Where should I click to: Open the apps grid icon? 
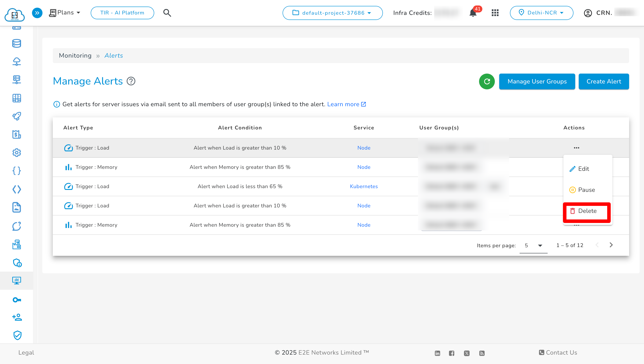point(495,13)
